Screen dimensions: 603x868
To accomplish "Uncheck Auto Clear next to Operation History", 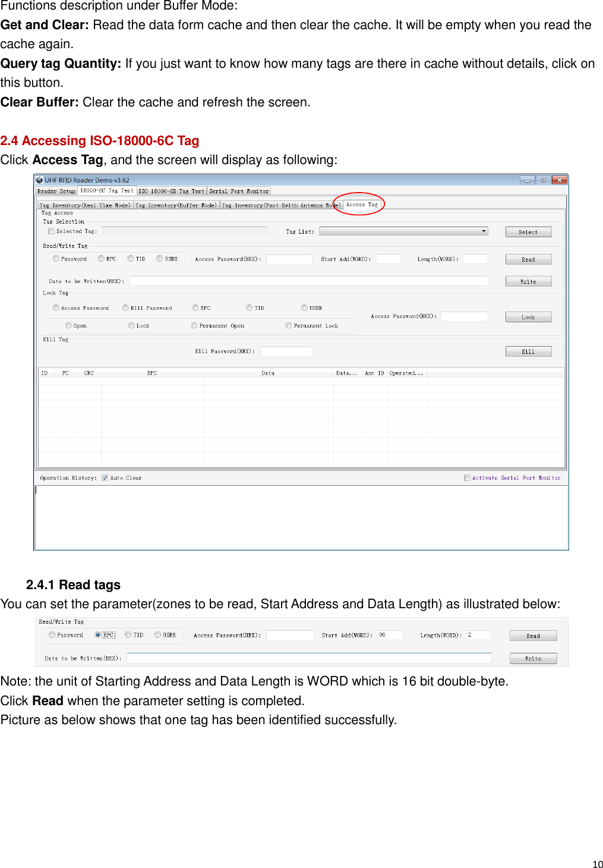I will click(105, 477).
